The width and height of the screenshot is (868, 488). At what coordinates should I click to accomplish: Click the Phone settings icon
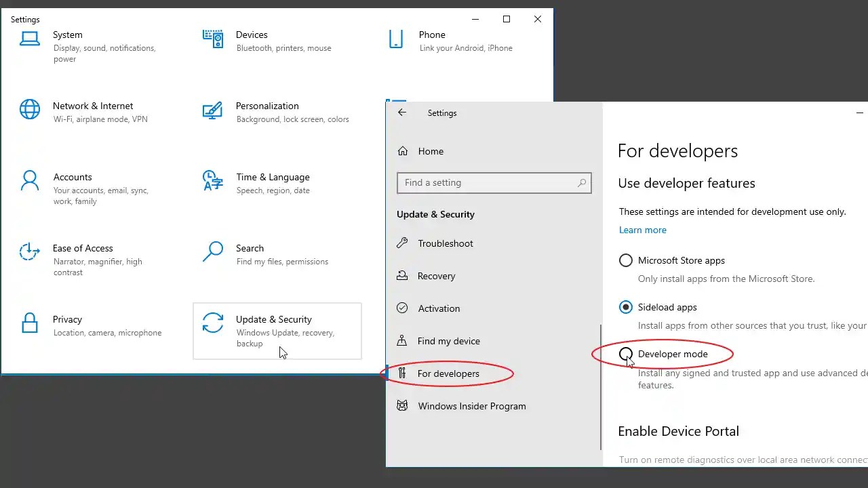click(x=396, y=39)
